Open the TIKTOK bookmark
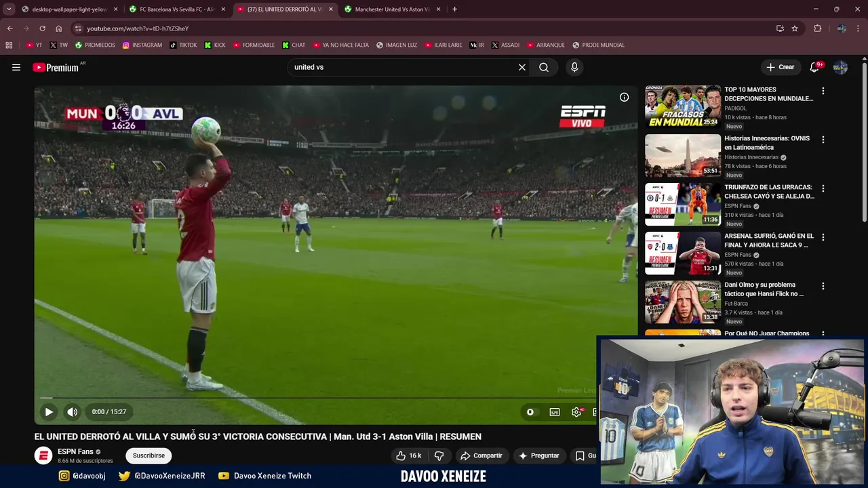Screen dimensions: 868x488 point(183,45)
